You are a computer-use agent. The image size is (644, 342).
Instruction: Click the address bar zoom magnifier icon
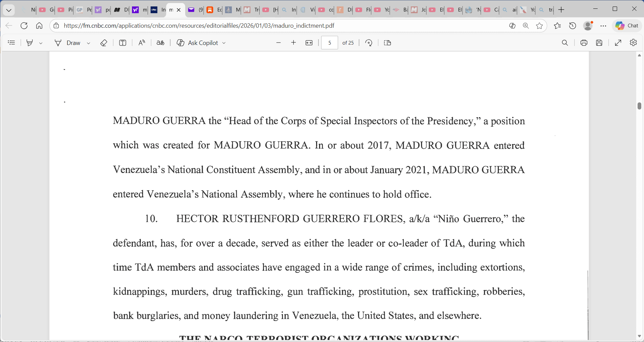coord(526,26)
